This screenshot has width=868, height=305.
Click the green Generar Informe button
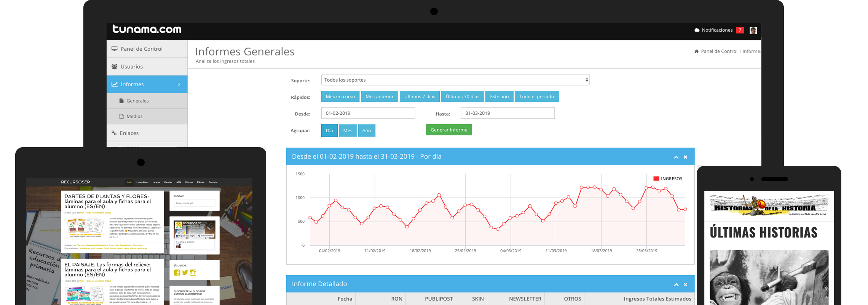449,130
